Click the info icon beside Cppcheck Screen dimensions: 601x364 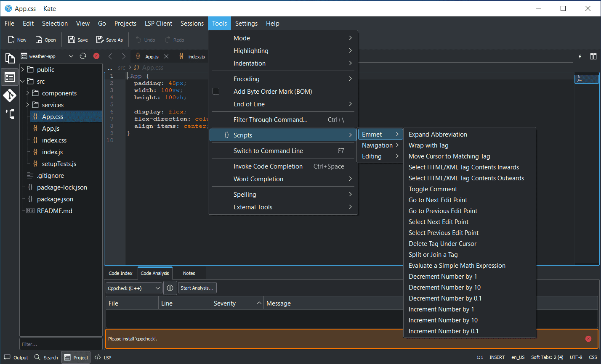170,288
